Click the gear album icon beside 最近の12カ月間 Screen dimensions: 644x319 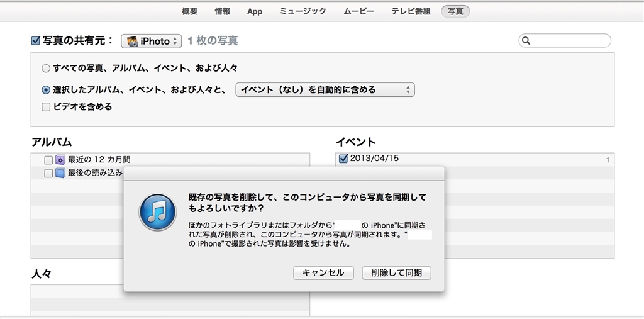pos(60,160)
